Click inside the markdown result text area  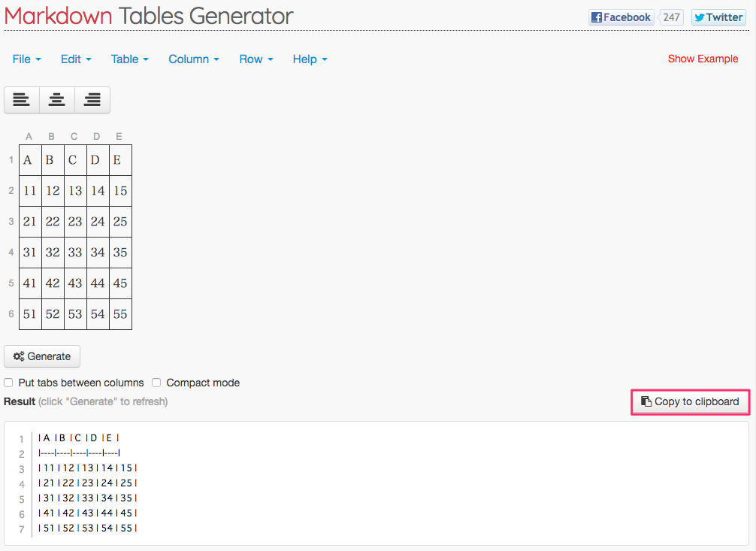point(376,483)
